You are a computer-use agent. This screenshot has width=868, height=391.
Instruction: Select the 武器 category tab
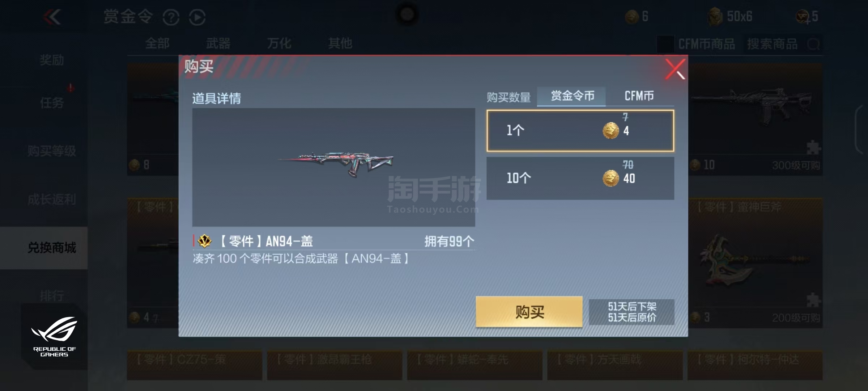(x=218, y=43)
